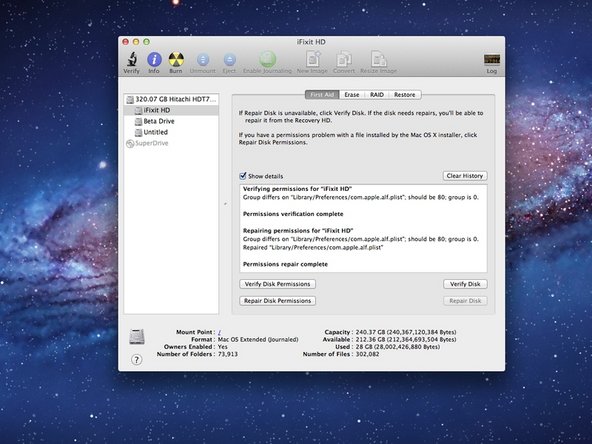Image resolution: width=592 pixels, height=444 pixels.
Task: Switch to the Erase tab
Action: [352, 95]
